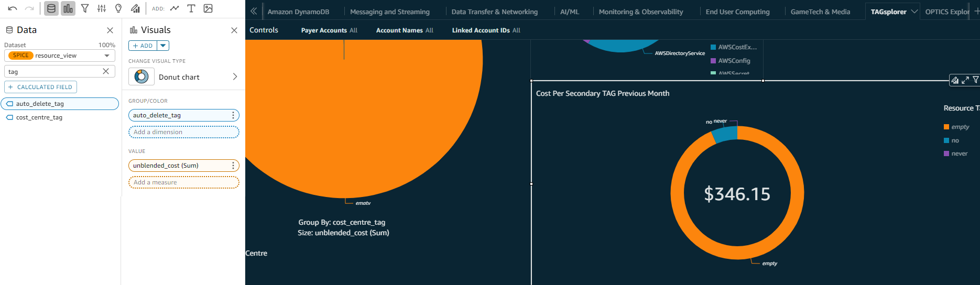Image resolution: width=980 pixels, height=285 pixels.
Task: Add a line chart visual
Action: tap(175, 8)
